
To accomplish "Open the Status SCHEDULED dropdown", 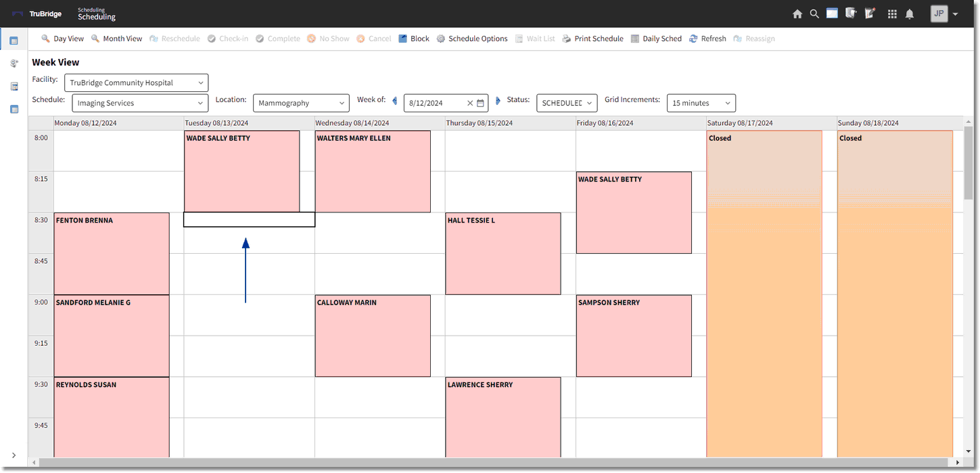I will (567, 103).
